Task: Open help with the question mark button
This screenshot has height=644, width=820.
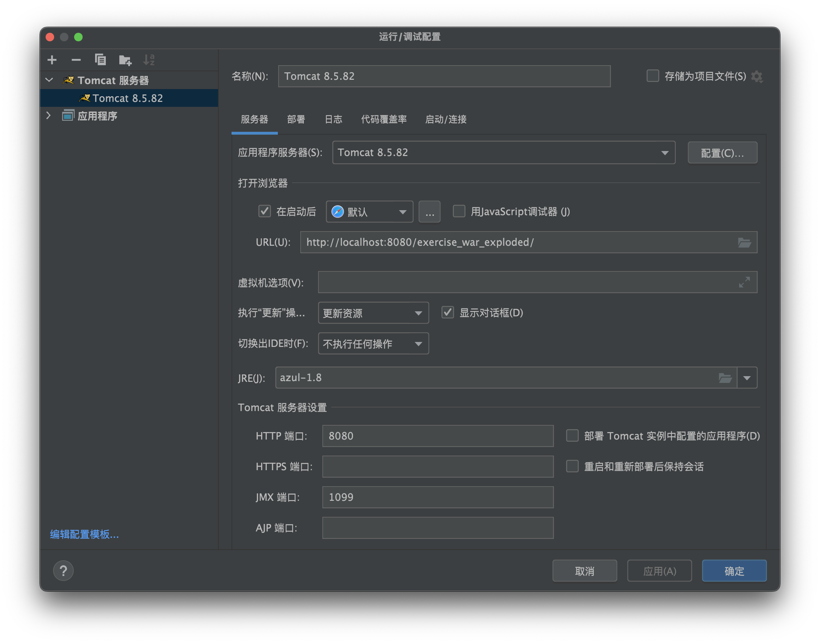Action: point(63,571)
